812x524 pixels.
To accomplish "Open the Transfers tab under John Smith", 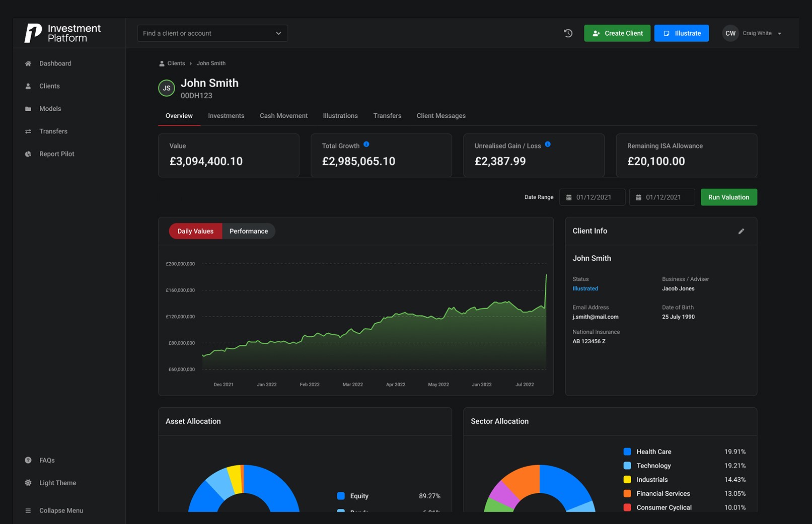I will pos(387,116).
